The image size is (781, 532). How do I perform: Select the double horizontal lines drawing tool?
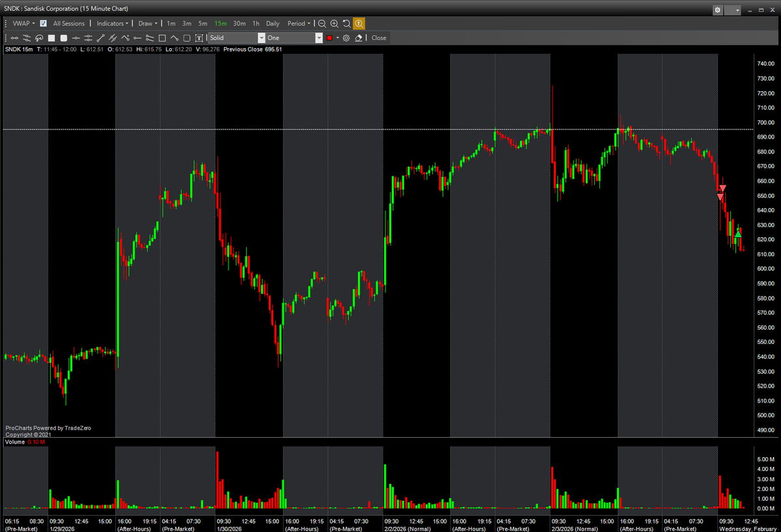tap(88, 38)
